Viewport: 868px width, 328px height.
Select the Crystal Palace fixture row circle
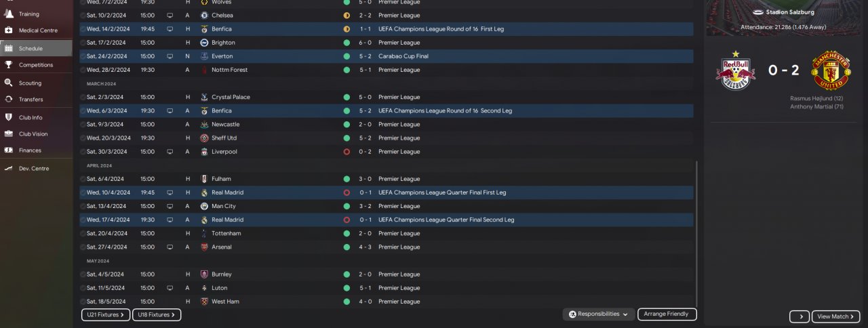[x=83, y=98]
